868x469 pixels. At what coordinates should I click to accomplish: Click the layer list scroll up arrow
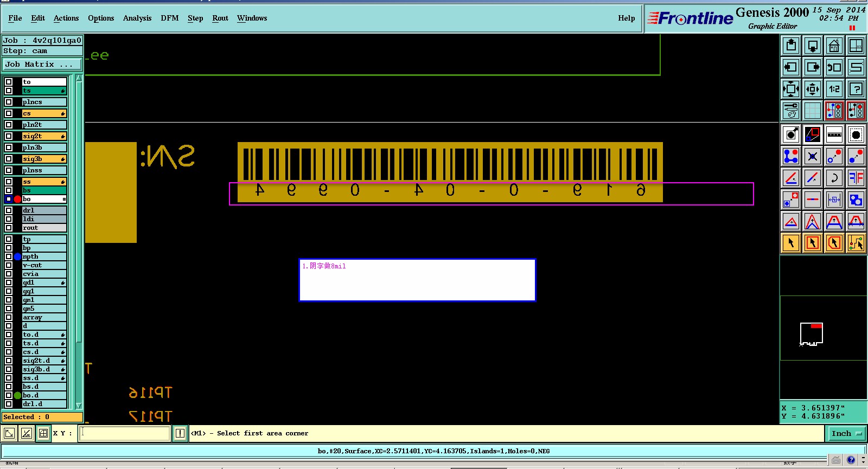click(x=79, y=78)
